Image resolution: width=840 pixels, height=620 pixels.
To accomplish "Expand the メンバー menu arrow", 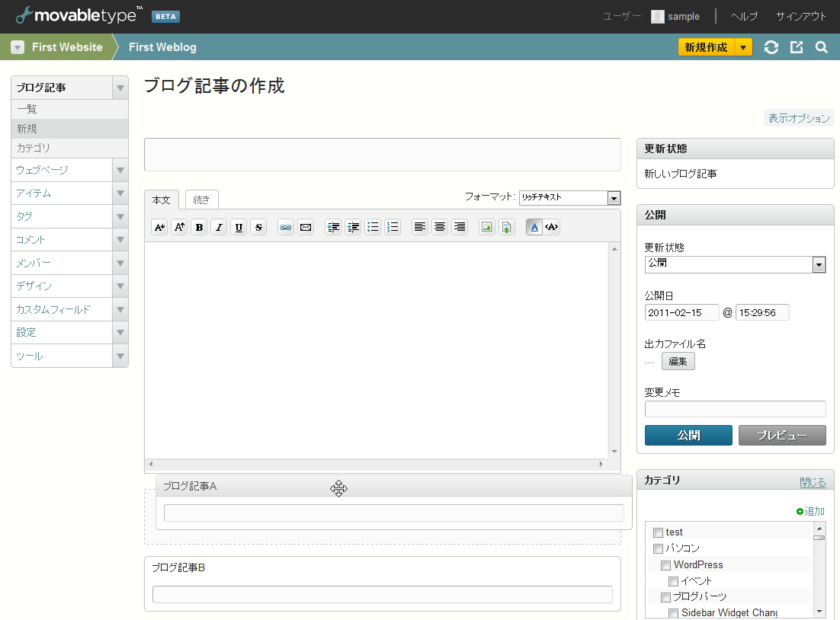I will [x=120, y=263].
